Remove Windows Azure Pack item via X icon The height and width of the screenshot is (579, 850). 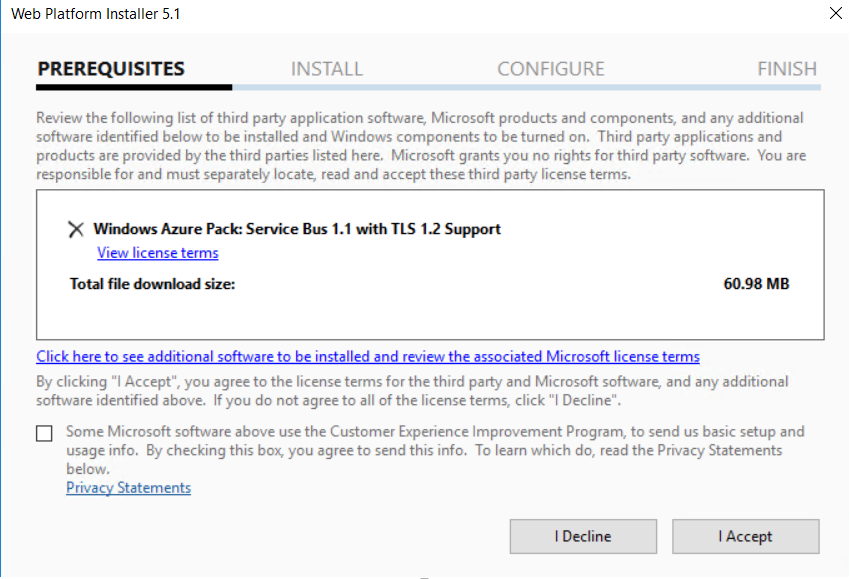point(75,229)
